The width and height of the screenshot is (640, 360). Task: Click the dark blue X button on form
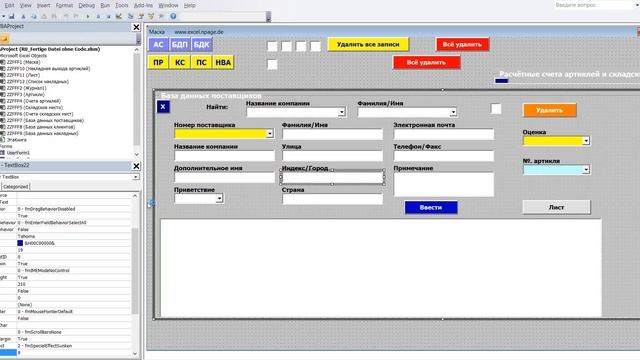(163, 107)
